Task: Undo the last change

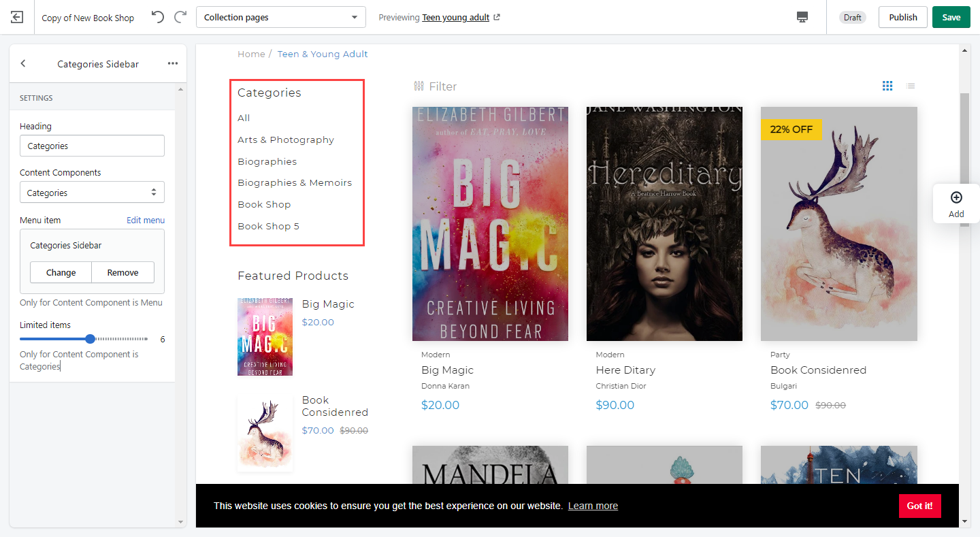Action: click(158, 17)
